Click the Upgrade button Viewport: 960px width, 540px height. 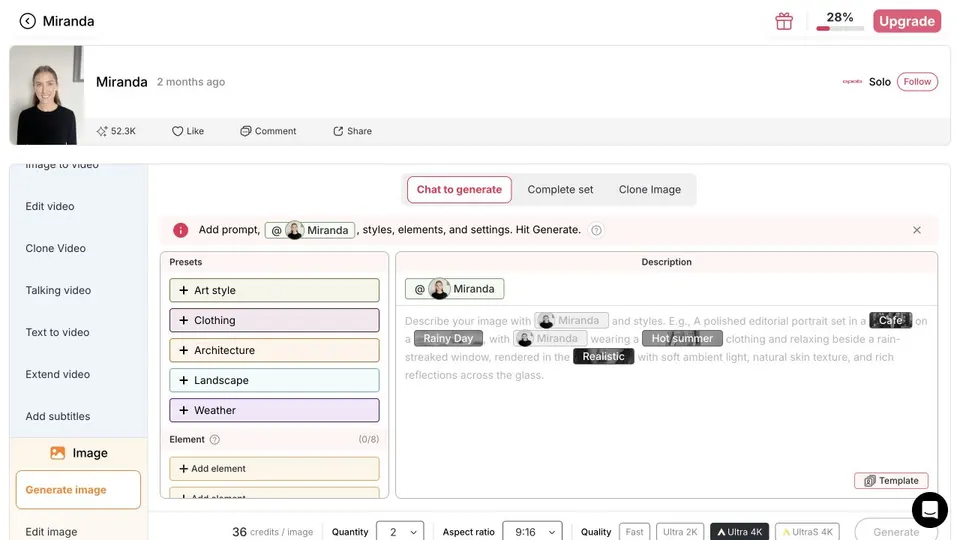907,21
